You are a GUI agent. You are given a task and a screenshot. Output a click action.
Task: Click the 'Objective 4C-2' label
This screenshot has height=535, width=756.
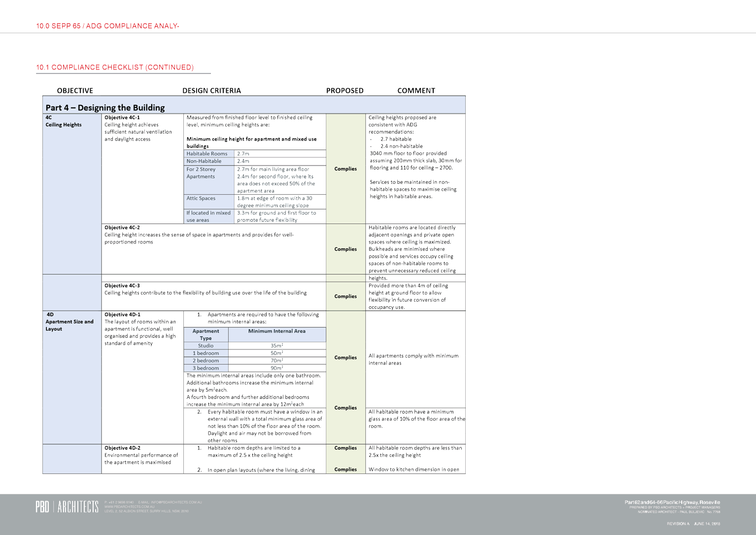[122, 227]
